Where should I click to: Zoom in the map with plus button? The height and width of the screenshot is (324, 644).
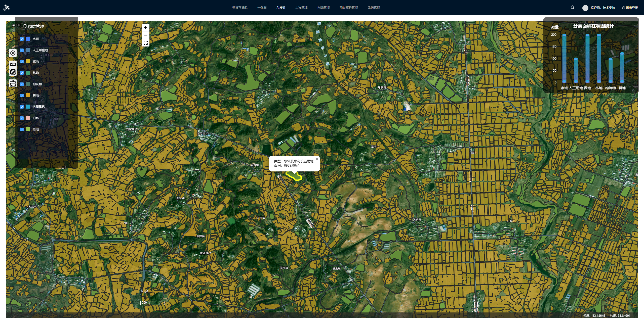pos(145,28)
